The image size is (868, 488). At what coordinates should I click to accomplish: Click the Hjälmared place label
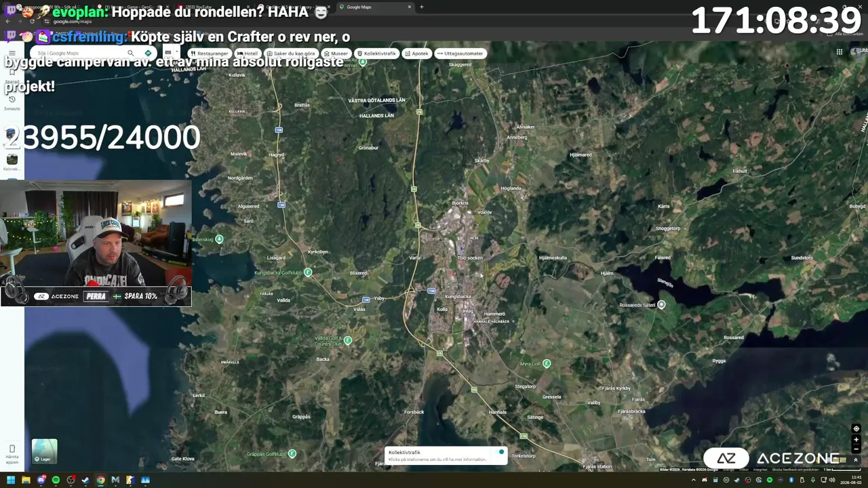[x=580, y=155]
